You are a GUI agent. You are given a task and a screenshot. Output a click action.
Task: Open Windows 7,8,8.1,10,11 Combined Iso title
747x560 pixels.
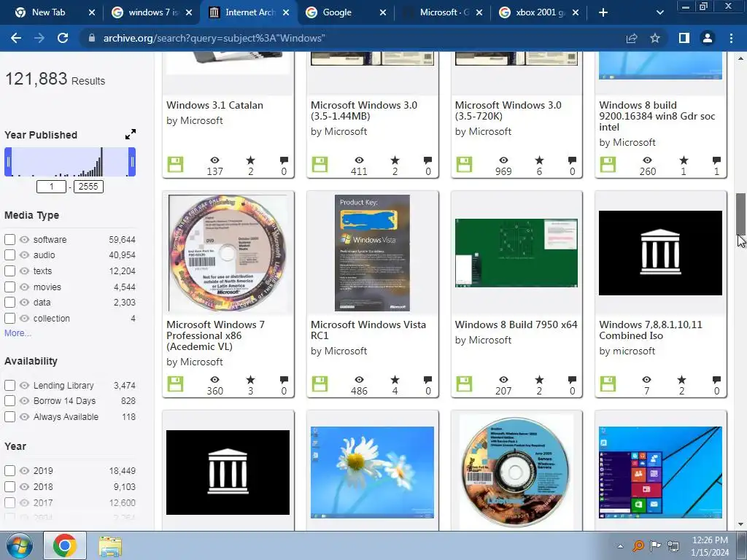(x=651, y=330)
